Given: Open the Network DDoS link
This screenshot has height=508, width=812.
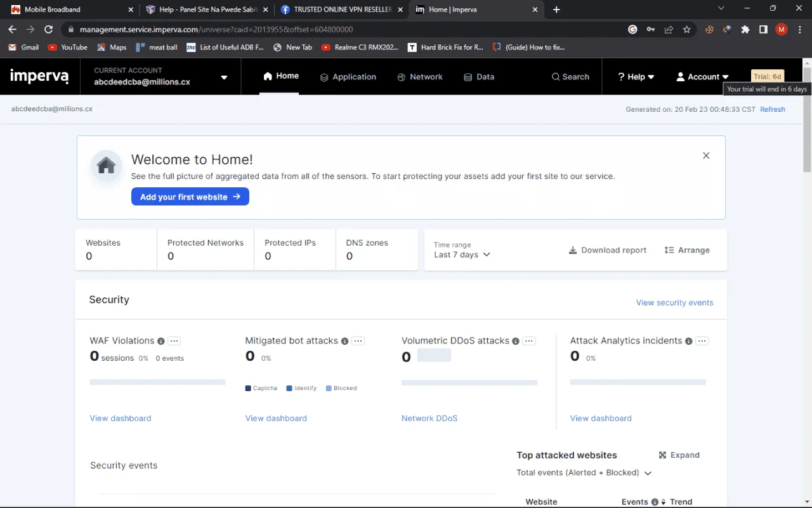Looking at the screenshot, I should pos(429,418).
